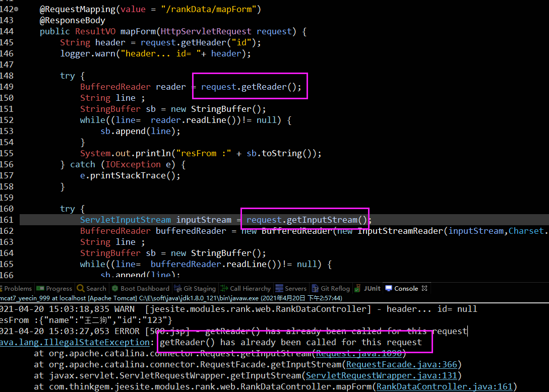Click new InputStreamReader on line 162
The image size is (549, 392).
pos(390,231)
